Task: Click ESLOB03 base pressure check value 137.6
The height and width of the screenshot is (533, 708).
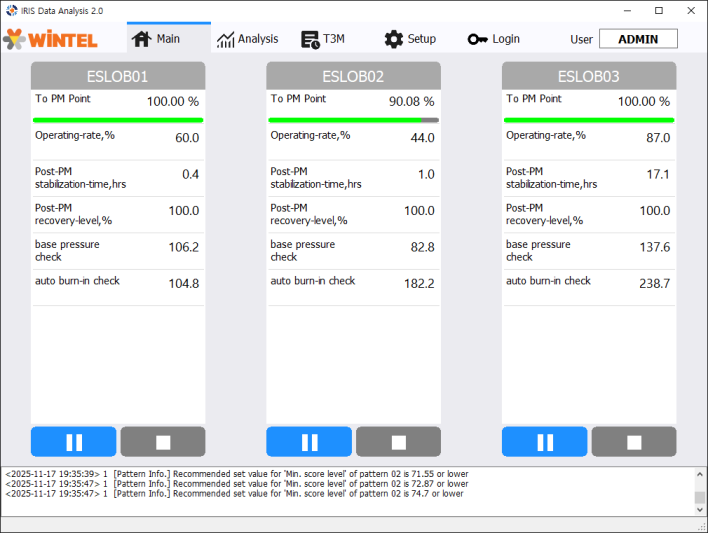Action: click(x=655, y=247)
